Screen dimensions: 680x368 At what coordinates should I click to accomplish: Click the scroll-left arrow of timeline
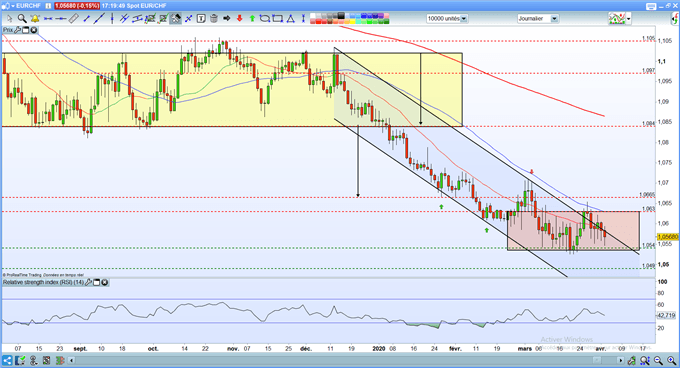(72, 360)
